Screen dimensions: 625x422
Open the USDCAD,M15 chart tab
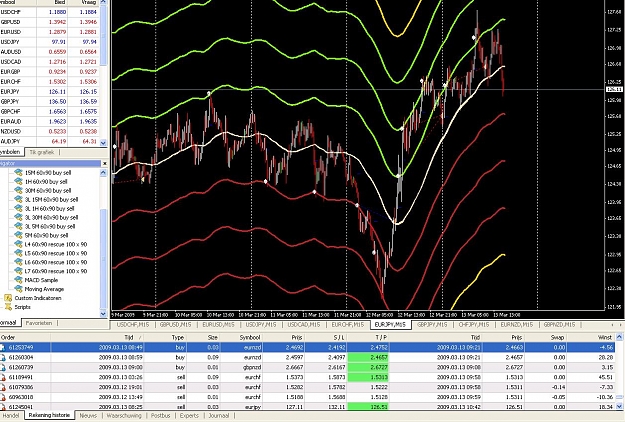[303, 325]
